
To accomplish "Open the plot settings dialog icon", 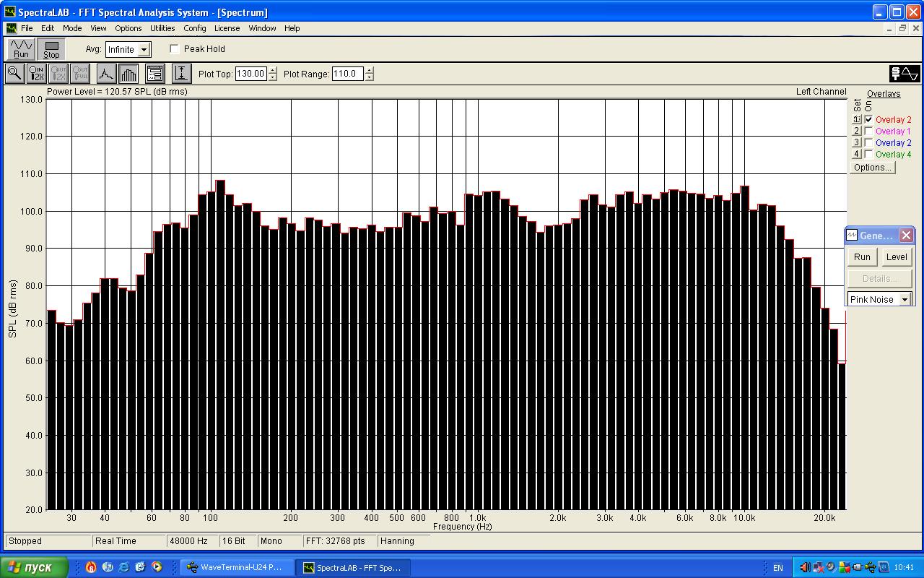I will point(155,74).
